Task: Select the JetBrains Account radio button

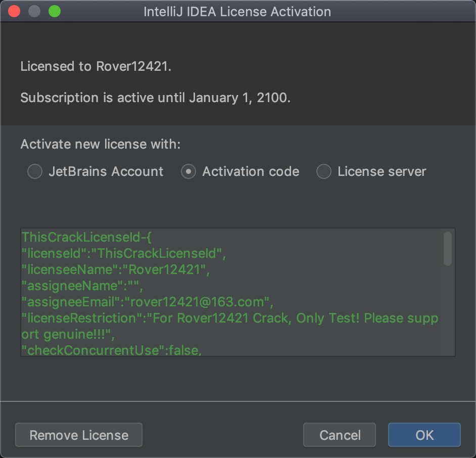Action: pyautogui.click(x=34, y=171)
